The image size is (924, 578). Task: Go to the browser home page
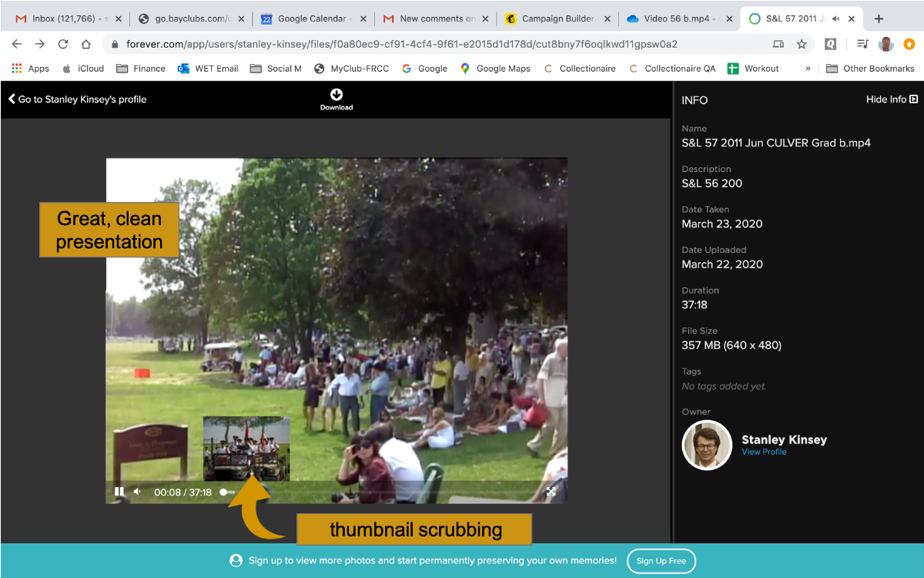tap(86, 45)
